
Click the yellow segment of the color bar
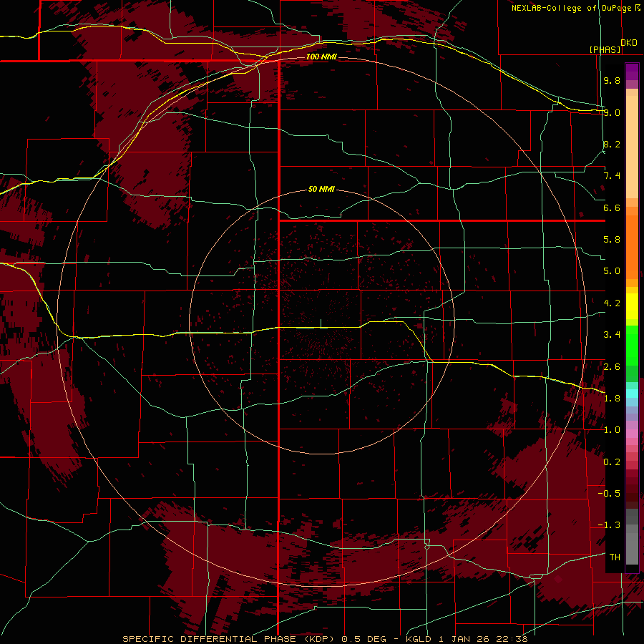coord(632,306)
